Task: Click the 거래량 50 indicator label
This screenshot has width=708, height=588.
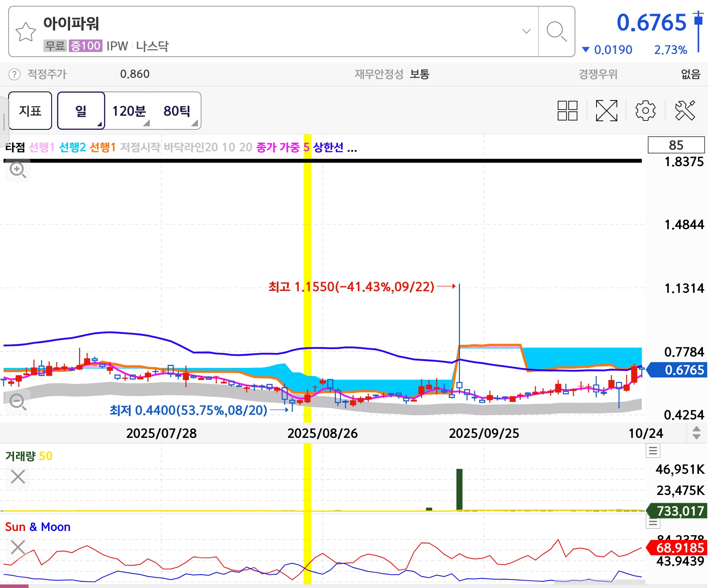Action: [x=29, y=456]
